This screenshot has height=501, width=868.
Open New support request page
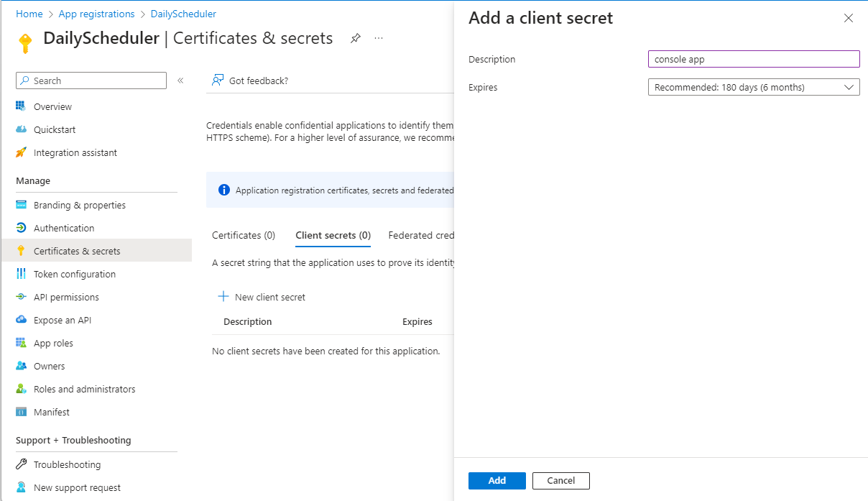77,487
